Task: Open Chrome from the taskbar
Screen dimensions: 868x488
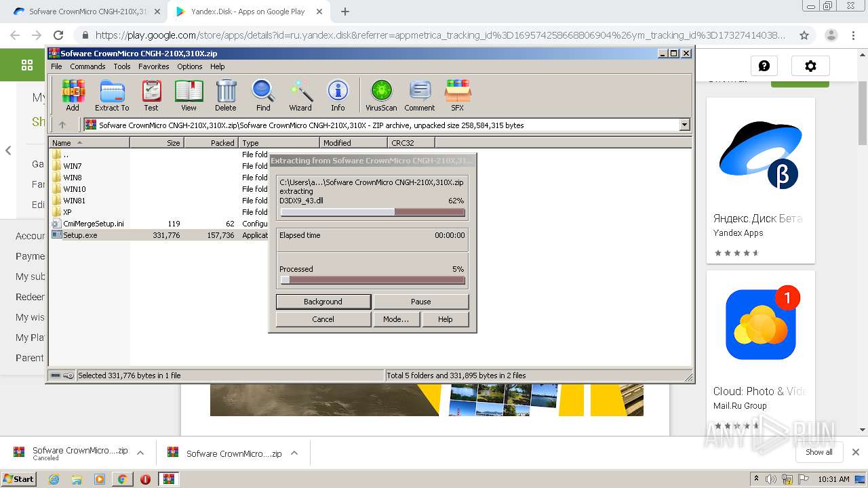Action: (122, 479)
